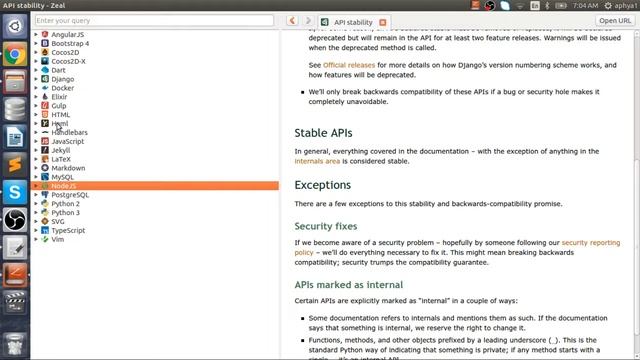Select the Elixir docset row
This screenshot has width=640, height=360.
pos(155,97)
